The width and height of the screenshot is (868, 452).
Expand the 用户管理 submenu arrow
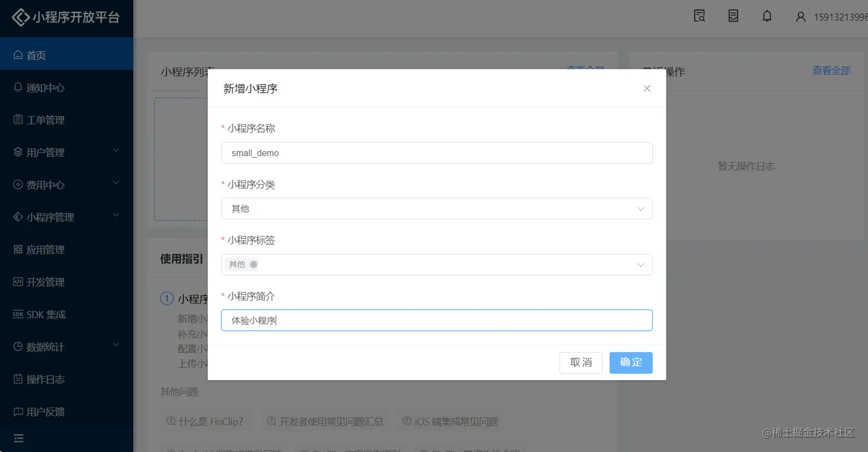pyautogui.click(x=116, y=150)
